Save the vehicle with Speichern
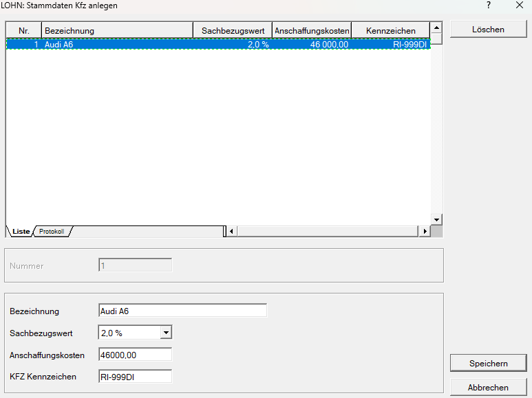Image resolution: width=532 pixels, height=398 pixels. coord(488,363)
